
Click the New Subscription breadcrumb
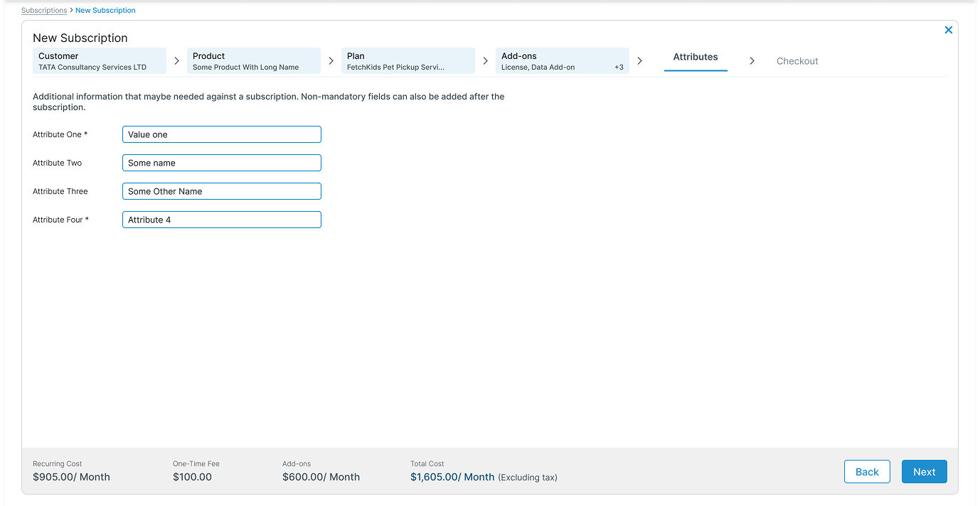(x=105, y=11)
